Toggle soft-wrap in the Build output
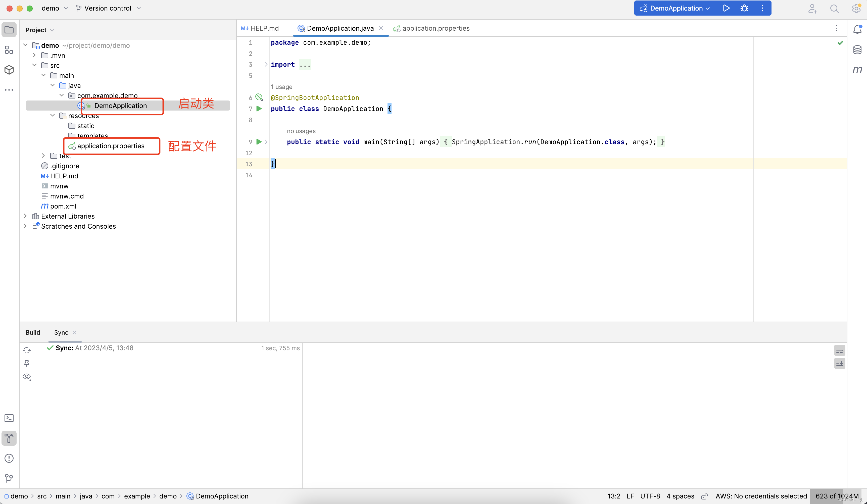 coord(839,350)
